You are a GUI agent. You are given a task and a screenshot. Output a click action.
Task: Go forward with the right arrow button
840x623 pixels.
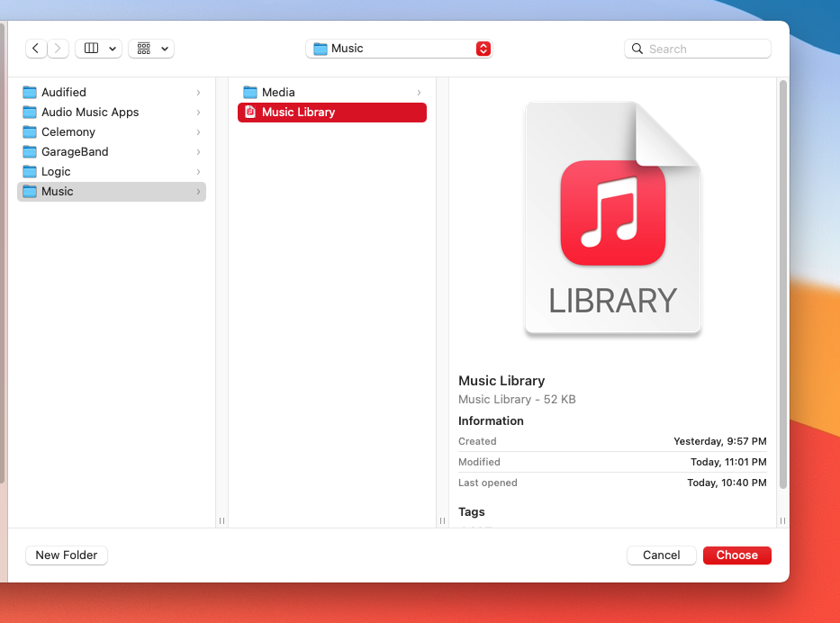point(58,49)
